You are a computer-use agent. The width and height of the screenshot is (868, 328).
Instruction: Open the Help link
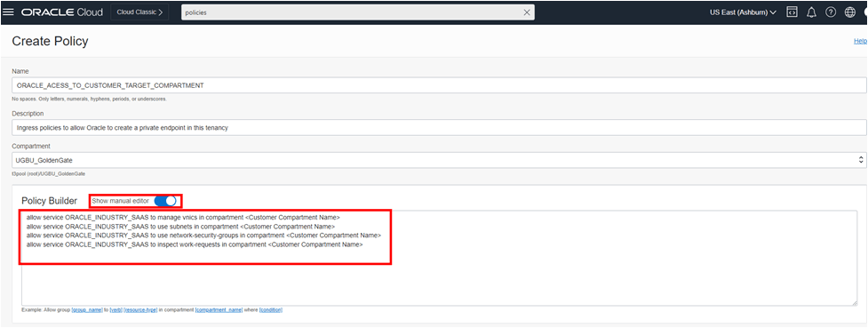pos(860,41)
